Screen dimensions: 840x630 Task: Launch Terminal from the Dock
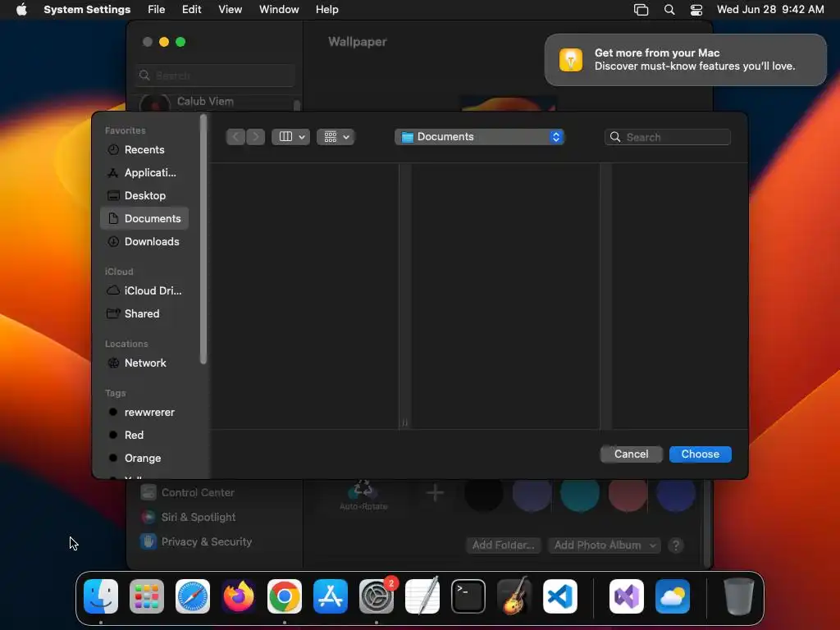(x=468, y=596)
